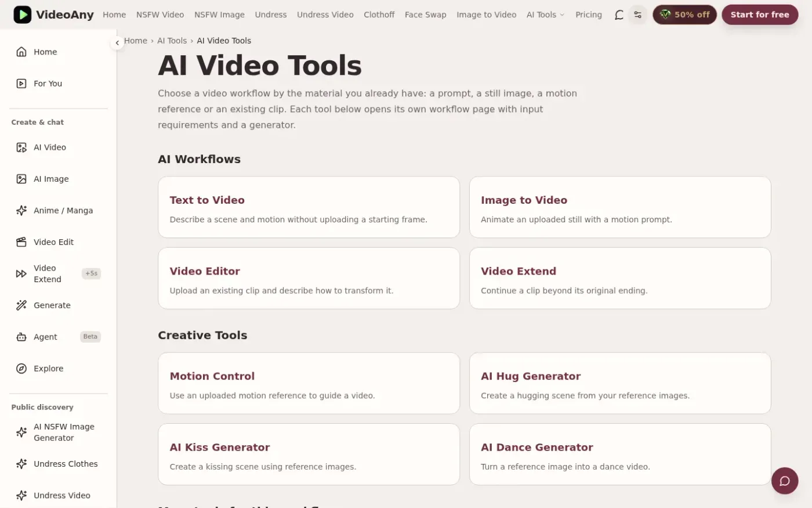Collapse the sidebar with the chevron arrow
The image size is (812, 508).
117,42
